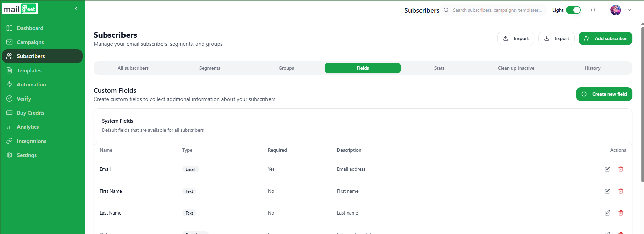
Task: Open Campaigns from the sidebar
Action: coord(42,42)
